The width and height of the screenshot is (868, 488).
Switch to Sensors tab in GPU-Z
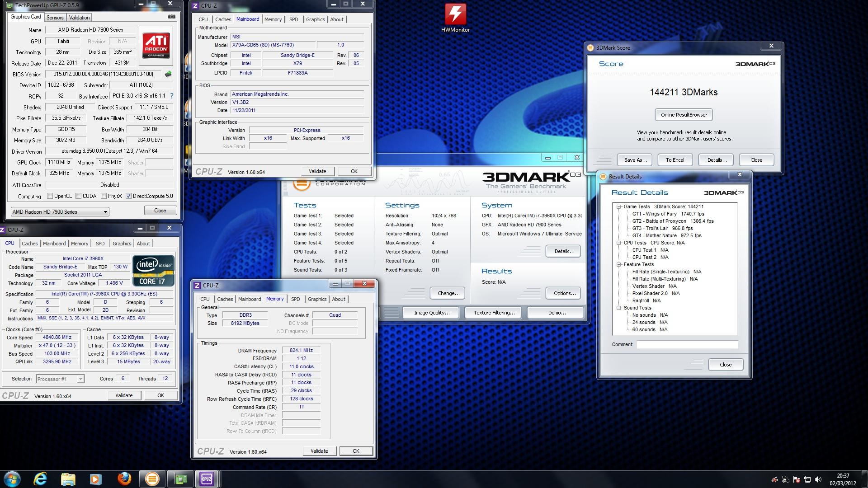click(55, 18)
